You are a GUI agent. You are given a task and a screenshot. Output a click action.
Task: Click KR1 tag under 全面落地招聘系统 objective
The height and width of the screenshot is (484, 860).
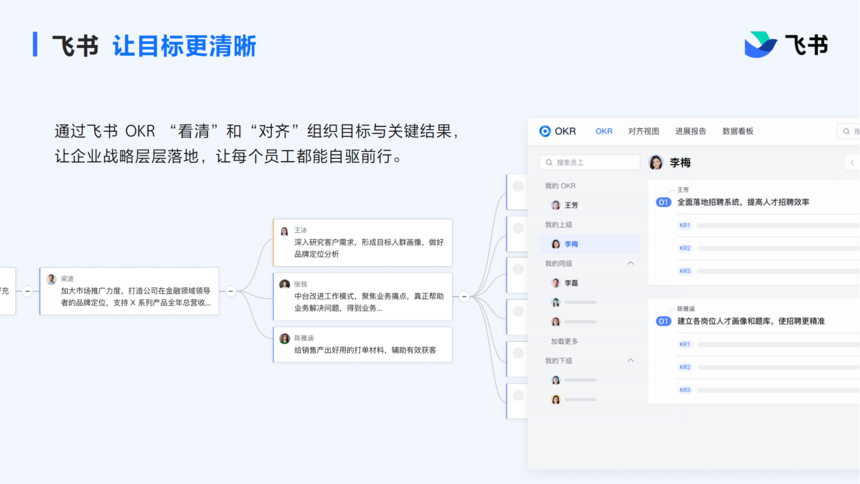[x=685, y=226]
